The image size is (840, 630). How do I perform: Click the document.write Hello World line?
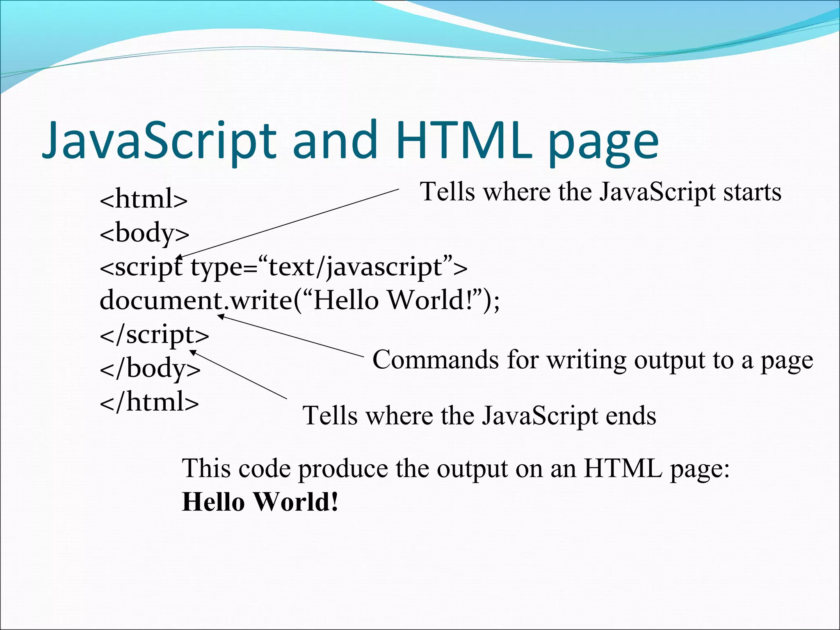tap(299, 300)
